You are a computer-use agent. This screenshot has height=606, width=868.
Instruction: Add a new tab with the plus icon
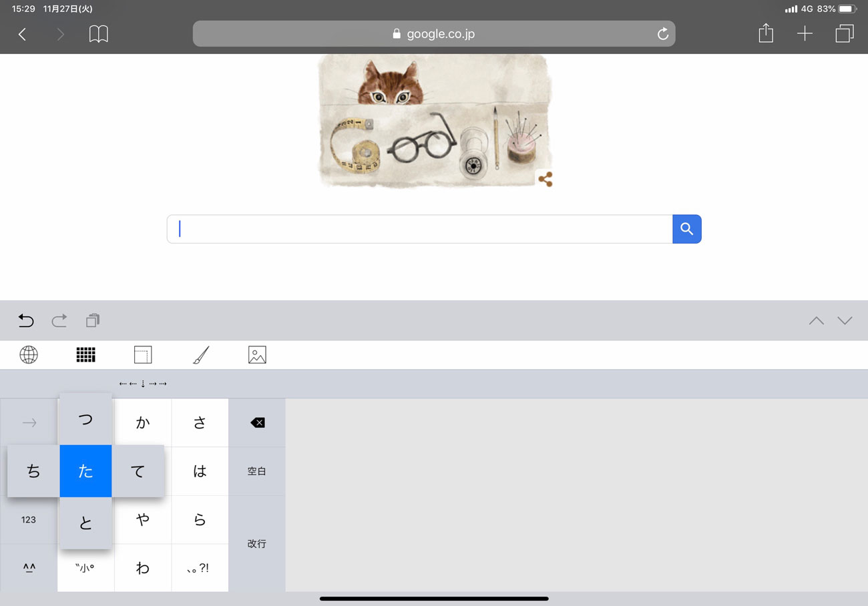(805, 34)
